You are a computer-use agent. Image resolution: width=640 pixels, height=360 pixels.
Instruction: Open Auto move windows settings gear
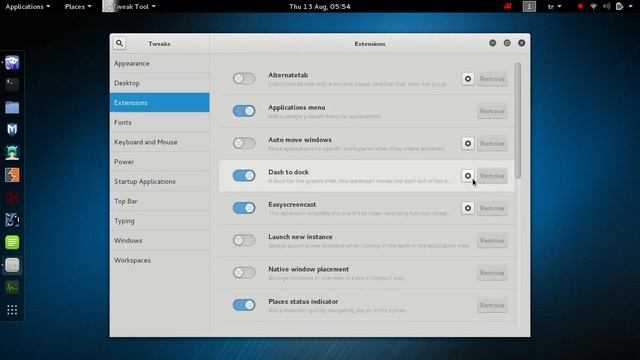(x=468, y=143)
